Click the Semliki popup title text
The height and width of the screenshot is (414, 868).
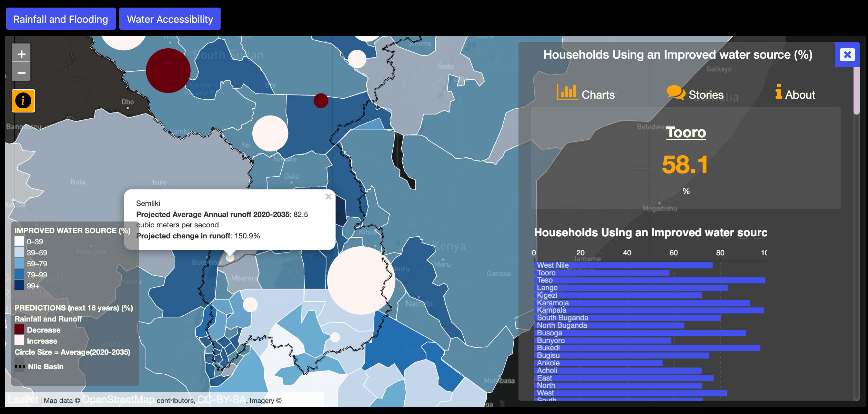pos(148,204)
